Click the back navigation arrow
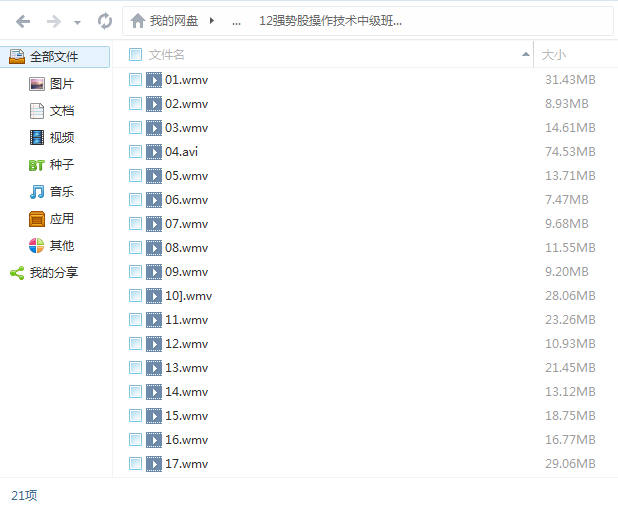 23,21
